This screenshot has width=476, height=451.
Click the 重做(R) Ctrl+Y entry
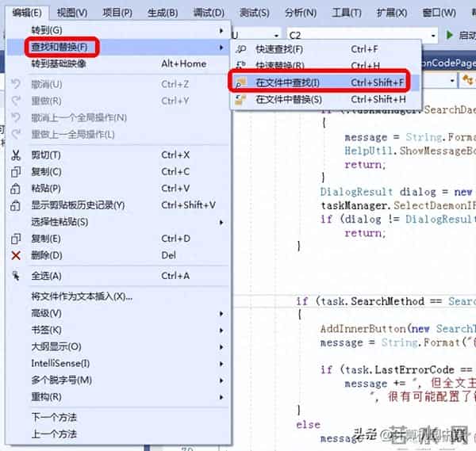118,101
